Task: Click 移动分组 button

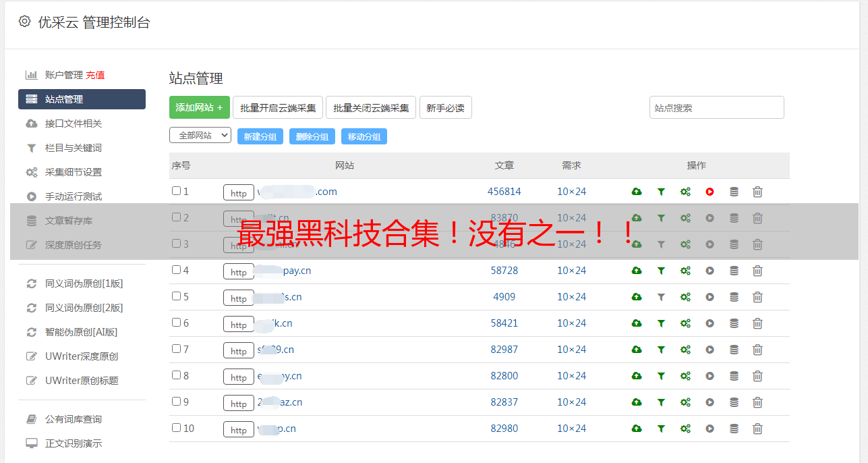Action: click(364, 136)
